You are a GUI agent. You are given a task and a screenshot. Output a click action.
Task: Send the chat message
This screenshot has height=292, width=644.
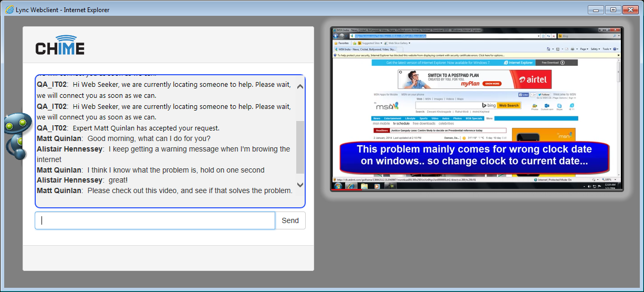pos(290,220)
